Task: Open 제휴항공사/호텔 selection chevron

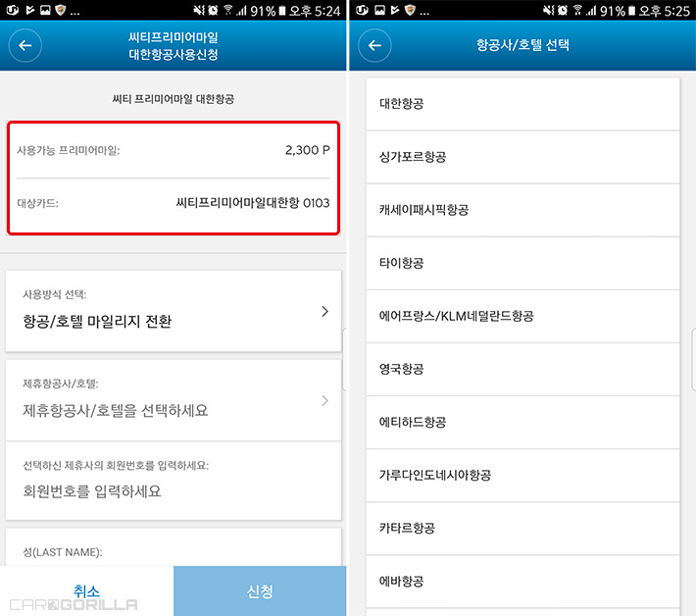Action: [x=324, y=400]
